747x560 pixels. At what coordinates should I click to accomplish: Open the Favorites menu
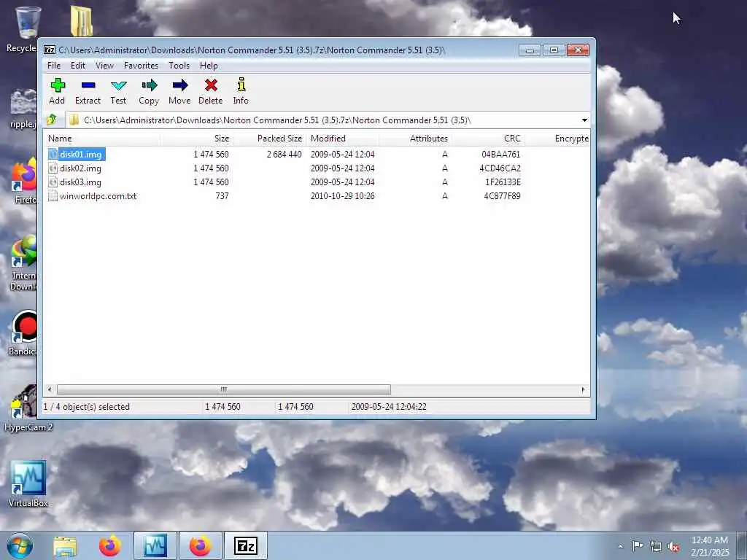click(x=141, y=65)
